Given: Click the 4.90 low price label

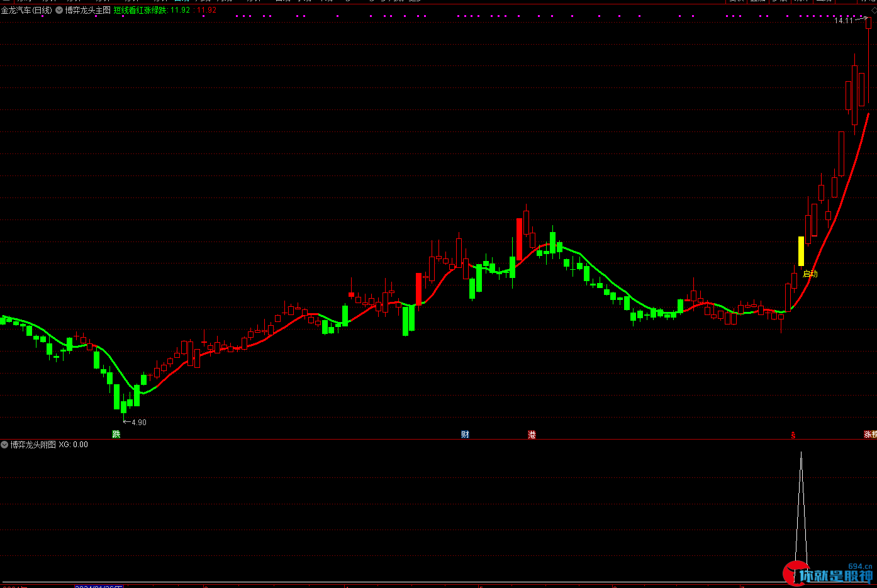Looking at the screenshot, I should pos(139,423).
